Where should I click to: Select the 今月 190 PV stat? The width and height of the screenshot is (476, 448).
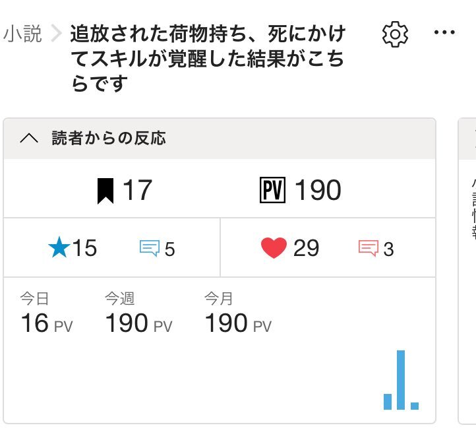(x=238, y=313)
